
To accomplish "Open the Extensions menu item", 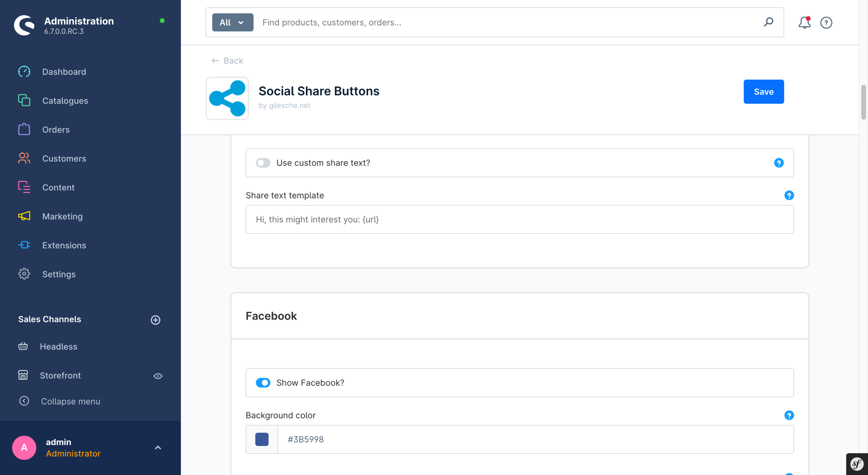I will (x=64, y=245).
